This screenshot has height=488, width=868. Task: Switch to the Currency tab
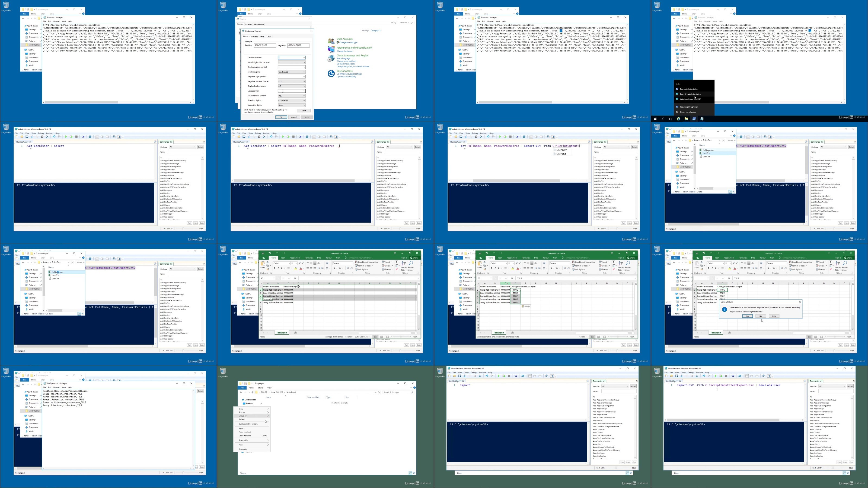pos(255,36)
